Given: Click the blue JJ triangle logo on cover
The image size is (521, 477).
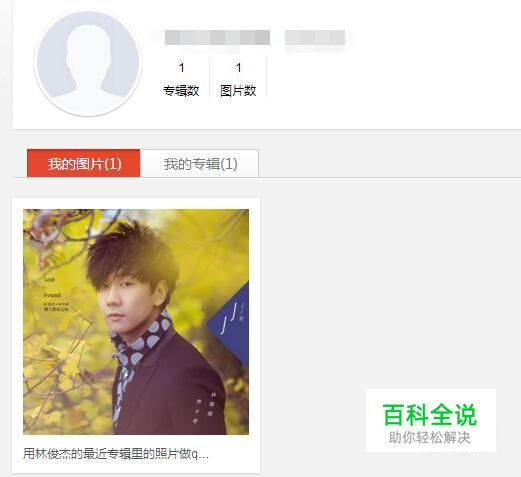Looking at the screenshot, I should [229, 323].
